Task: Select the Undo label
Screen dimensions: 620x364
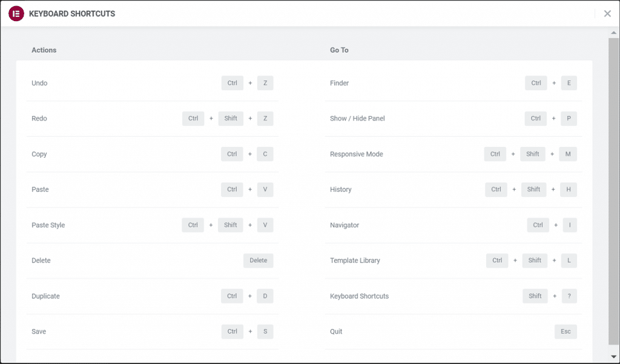Action: pyautogui.click(x=39, y=83)
